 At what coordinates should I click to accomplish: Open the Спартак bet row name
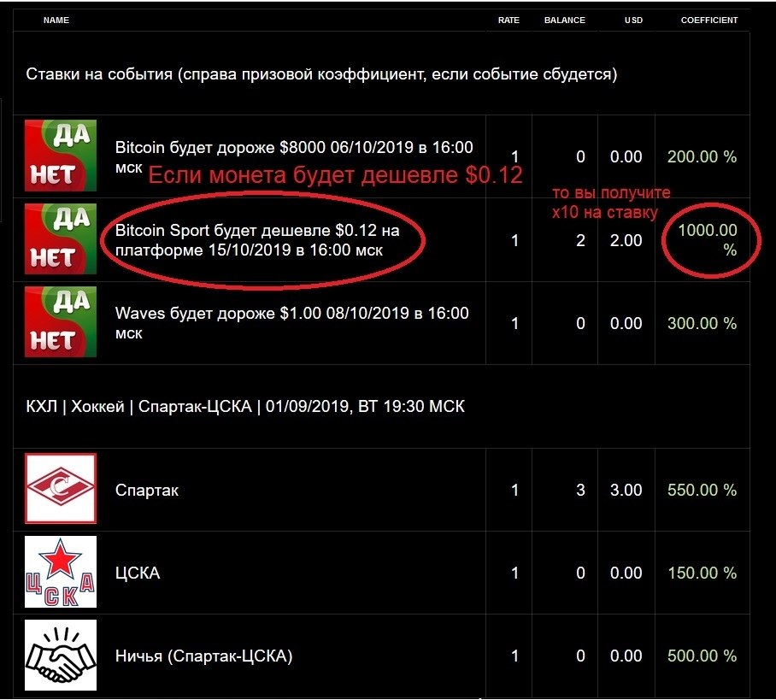(146, 490)
